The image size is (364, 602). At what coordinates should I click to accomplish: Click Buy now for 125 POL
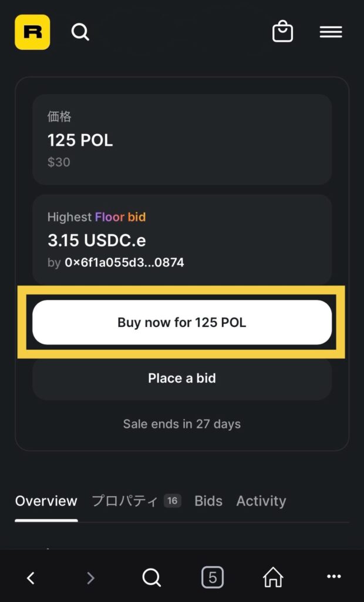[x=182, y=322]
